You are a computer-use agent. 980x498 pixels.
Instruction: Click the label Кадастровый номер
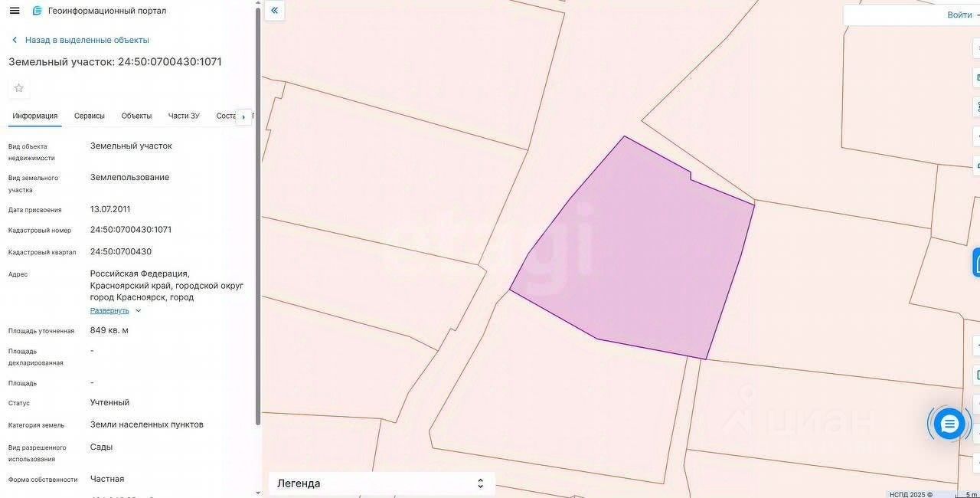(40, 231)
